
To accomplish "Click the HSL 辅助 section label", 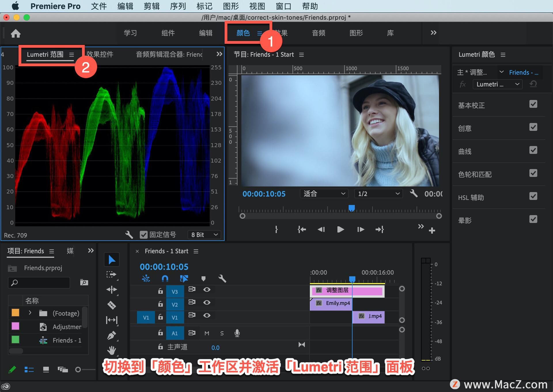I will (x=471, y=198).
